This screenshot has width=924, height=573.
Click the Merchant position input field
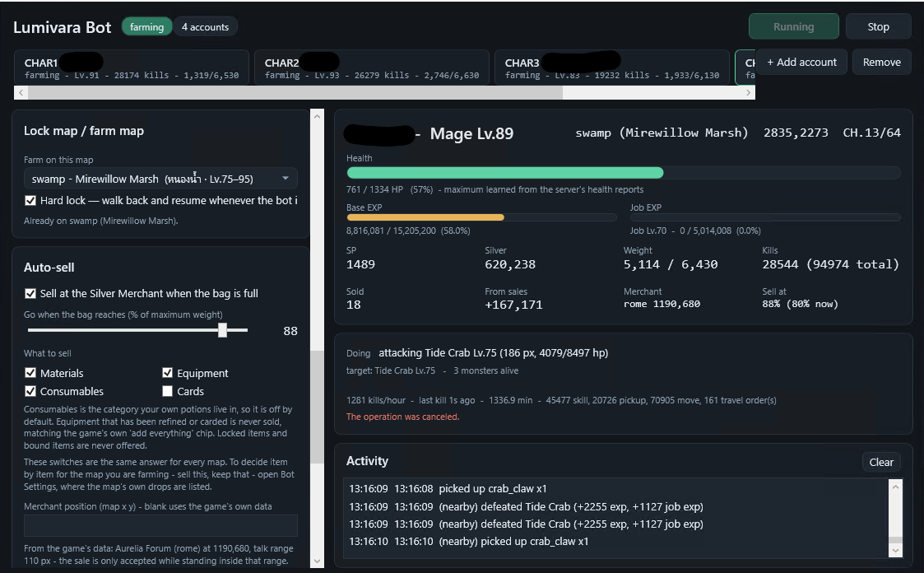[160, 525]
